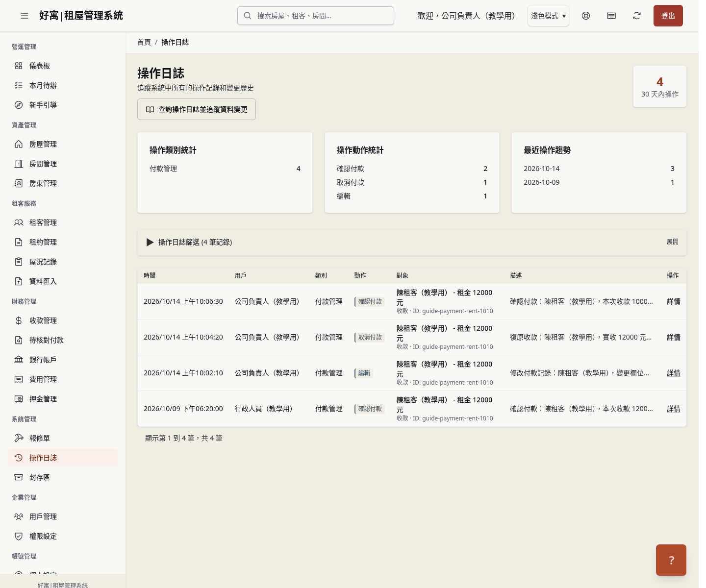Click the refresh icon in header
Screen dimensions: 706x588
(637, 16)
